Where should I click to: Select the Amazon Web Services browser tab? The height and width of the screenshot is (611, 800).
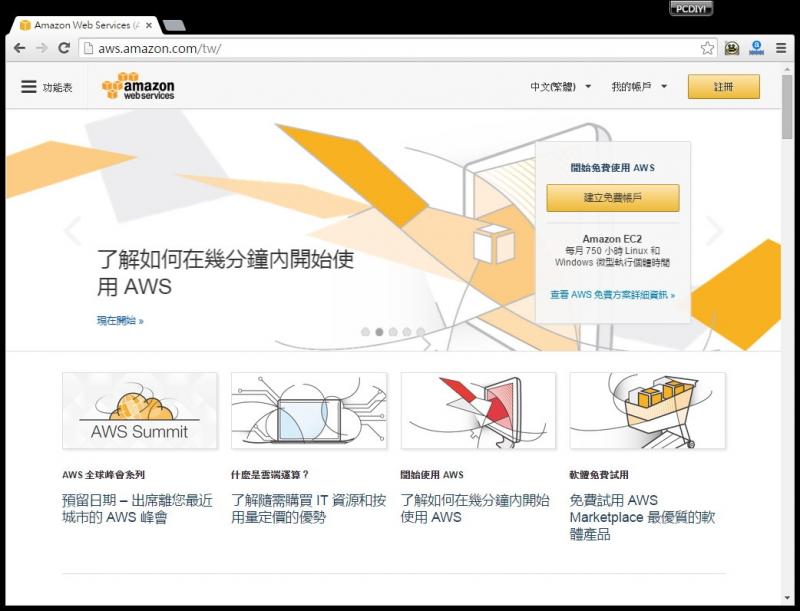84,25
